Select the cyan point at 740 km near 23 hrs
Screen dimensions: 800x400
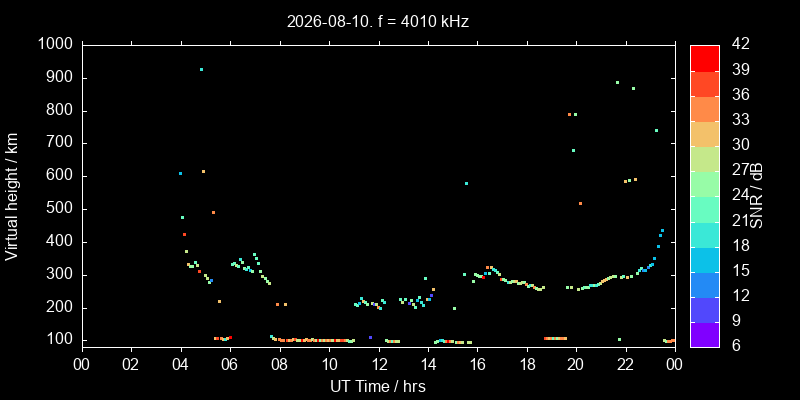pos(656,131)
